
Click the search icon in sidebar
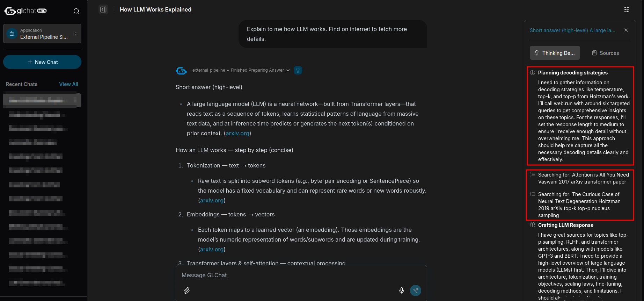click(76, 11)
